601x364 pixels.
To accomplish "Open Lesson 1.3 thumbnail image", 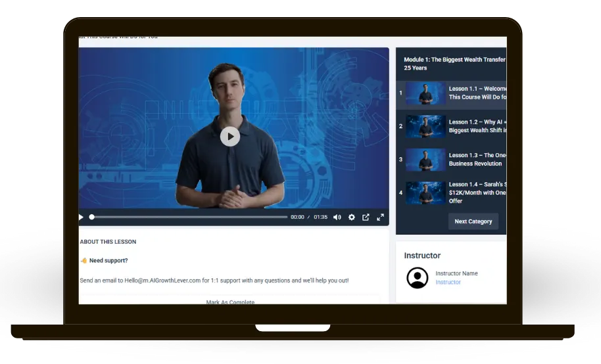I will click(x=425, y=160).
